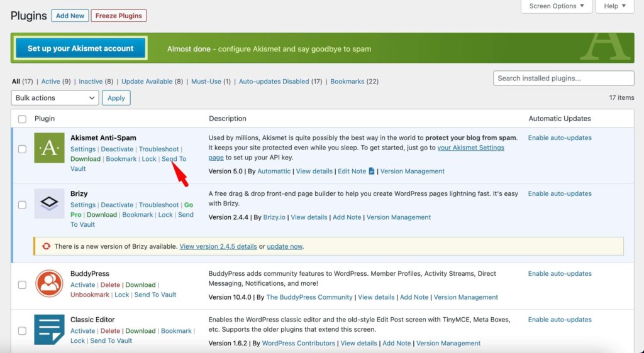Send Classic Editor To Vault
644x353 pixels.
coord(111,340)
